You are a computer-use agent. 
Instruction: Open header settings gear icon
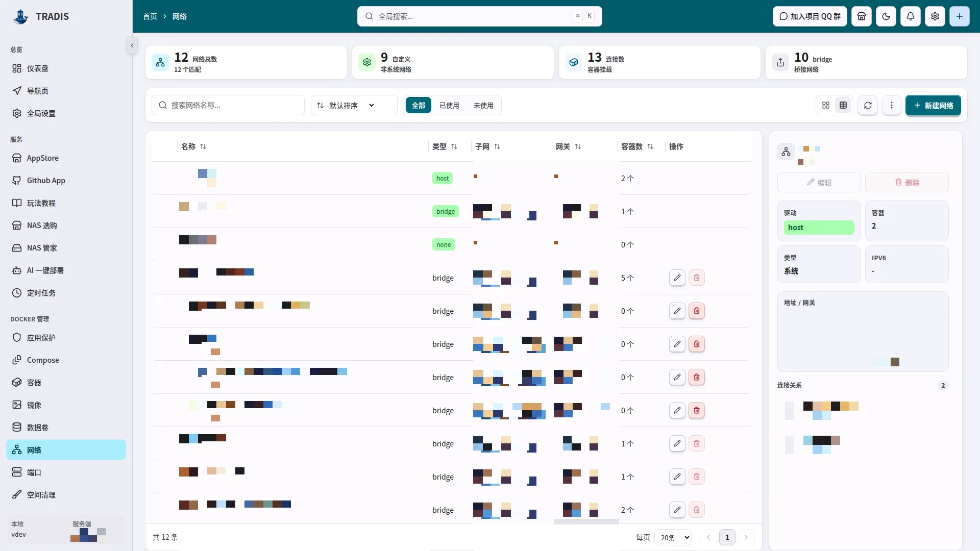935,16
